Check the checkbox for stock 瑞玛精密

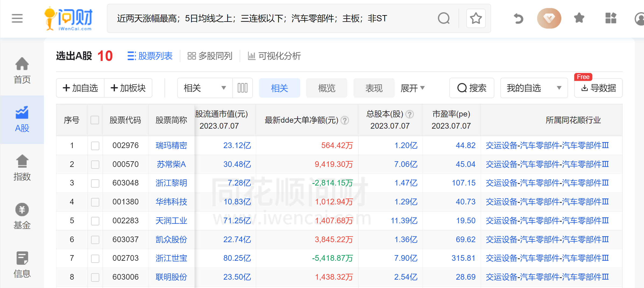[95, 145]
